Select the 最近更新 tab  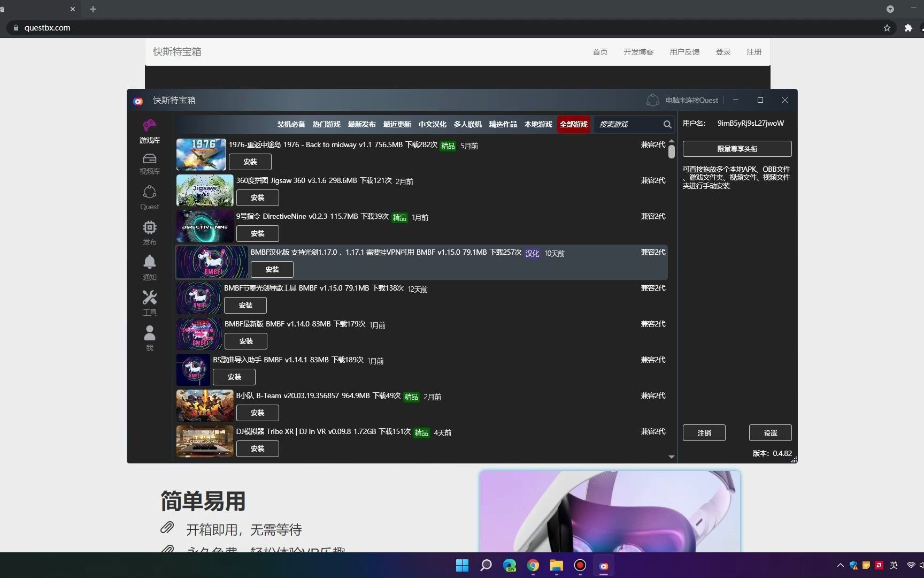point(397,124)
